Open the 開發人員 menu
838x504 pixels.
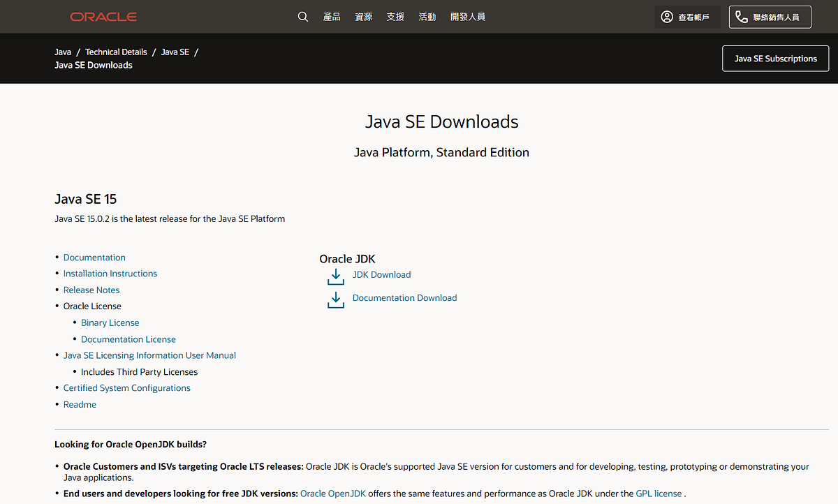(x=468, y=17)
